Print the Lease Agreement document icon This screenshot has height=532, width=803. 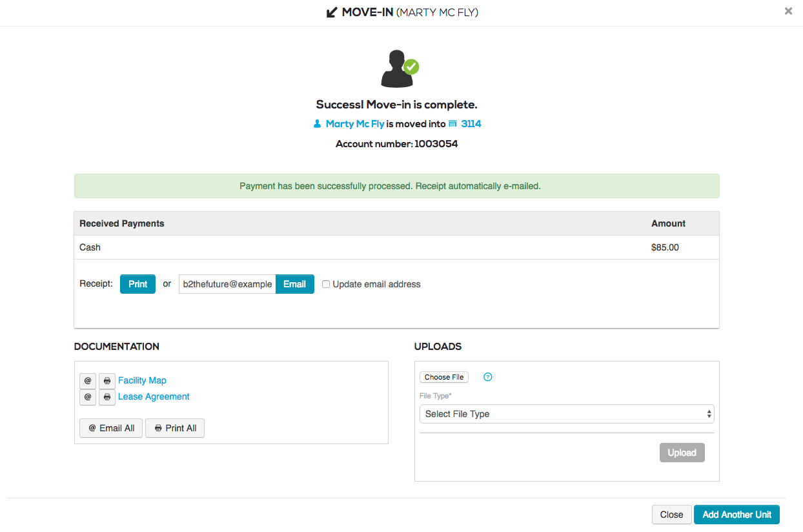tap(107, 397)
